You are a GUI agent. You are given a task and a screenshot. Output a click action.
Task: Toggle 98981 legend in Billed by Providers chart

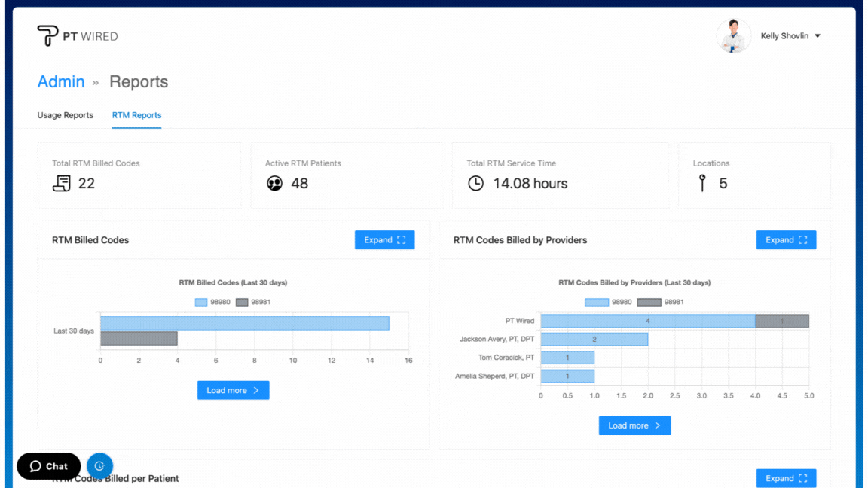coord(660,302)
